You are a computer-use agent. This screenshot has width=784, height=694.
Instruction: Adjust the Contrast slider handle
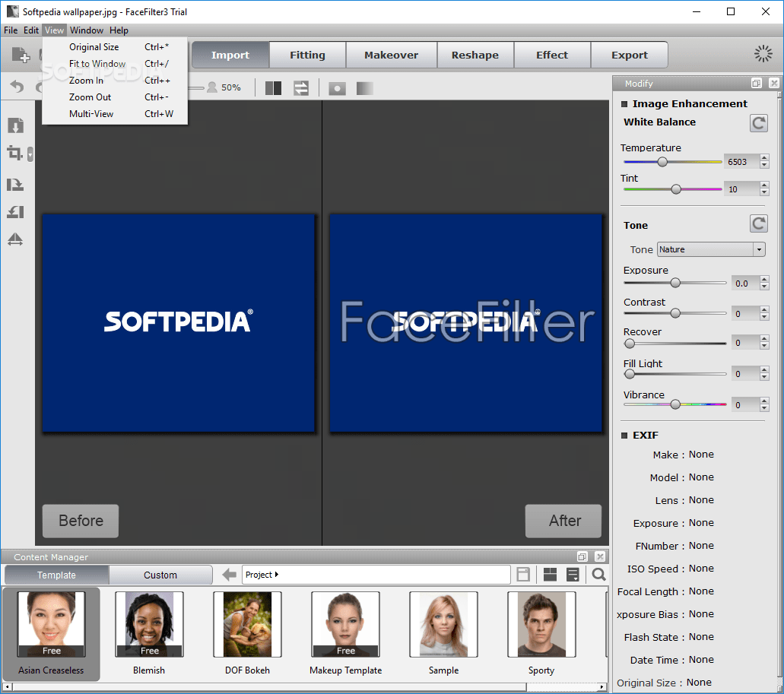[x=675, y=313]
